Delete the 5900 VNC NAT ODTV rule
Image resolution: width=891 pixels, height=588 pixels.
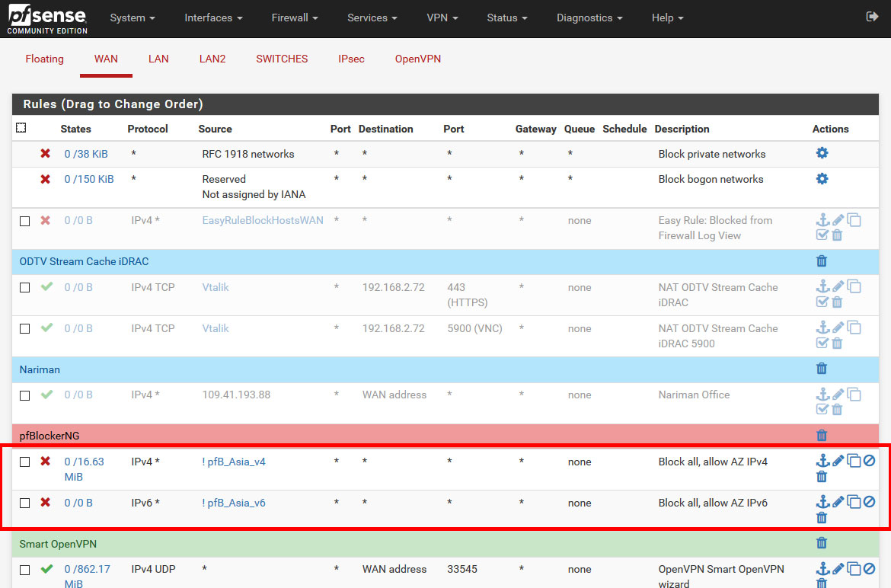pyautogui.click(x=837, y=343)
